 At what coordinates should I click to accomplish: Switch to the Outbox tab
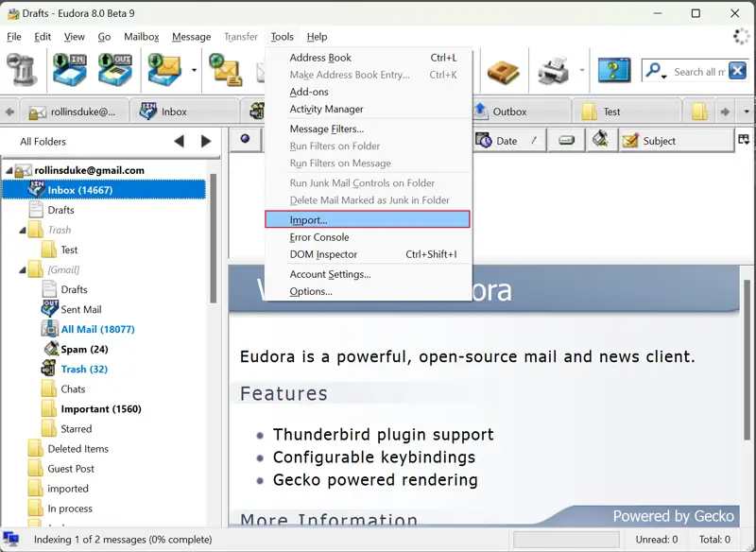pos(522,112)
